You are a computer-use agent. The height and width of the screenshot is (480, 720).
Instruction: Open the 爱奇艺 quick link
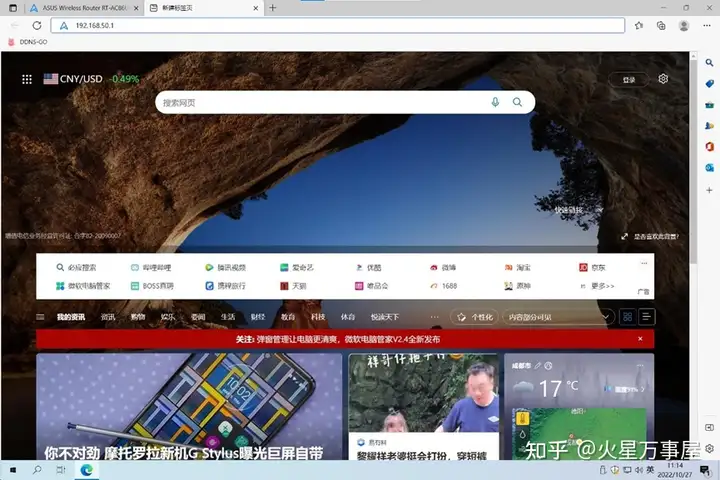pyautogui.click(x=297, y=267)
